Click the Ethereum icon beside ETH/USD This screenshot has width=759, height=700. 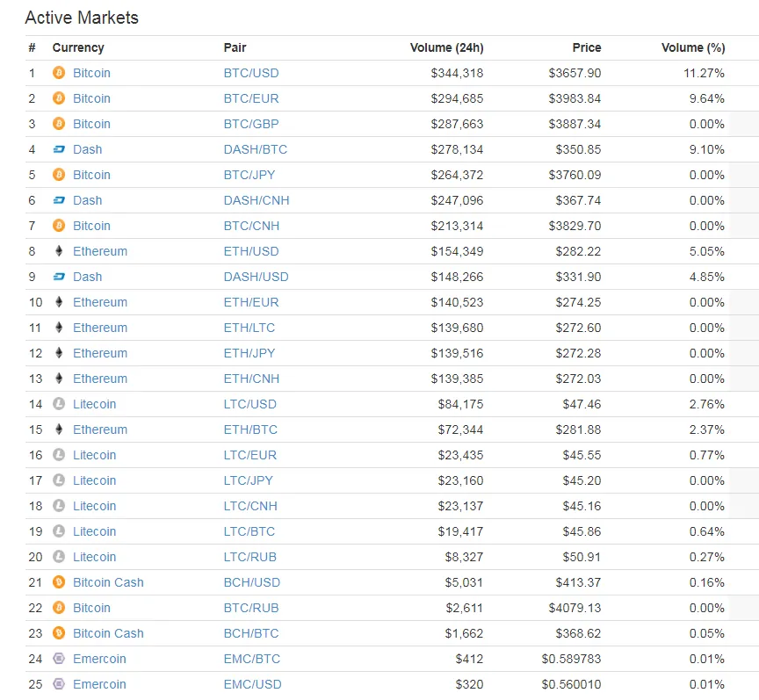(x=59, y=251)
